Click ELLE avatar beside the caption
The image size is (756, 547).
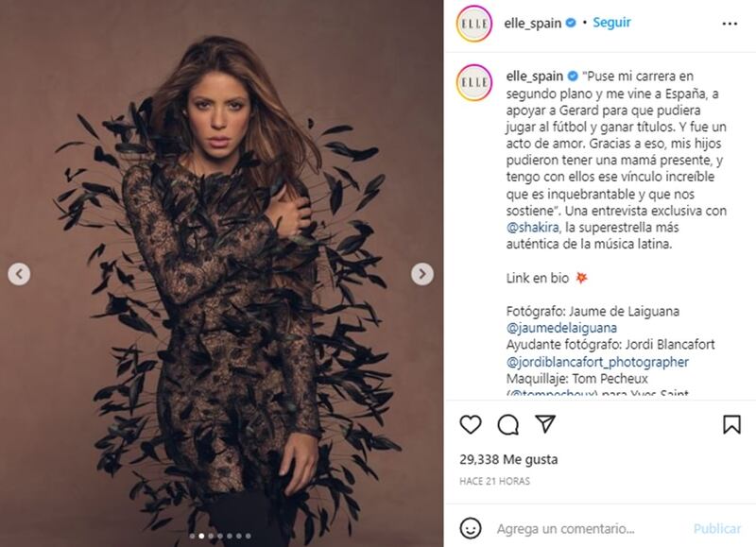(x=474, y=82)
